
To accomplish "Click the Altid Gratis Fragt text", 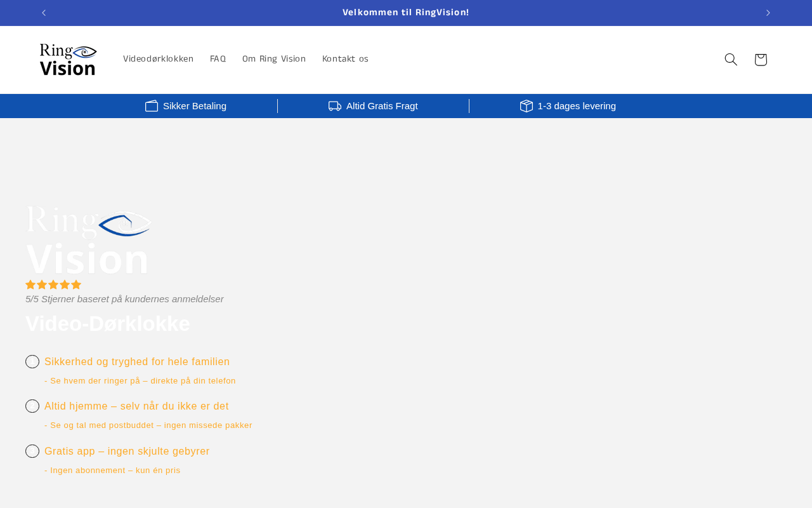I will (382, 106).
